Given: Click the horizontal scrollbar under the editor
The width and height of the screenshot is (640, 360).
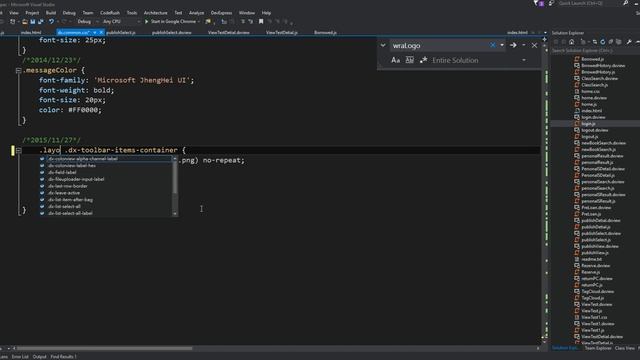Looking at the screenshot, I should click(x=104, y=348).
